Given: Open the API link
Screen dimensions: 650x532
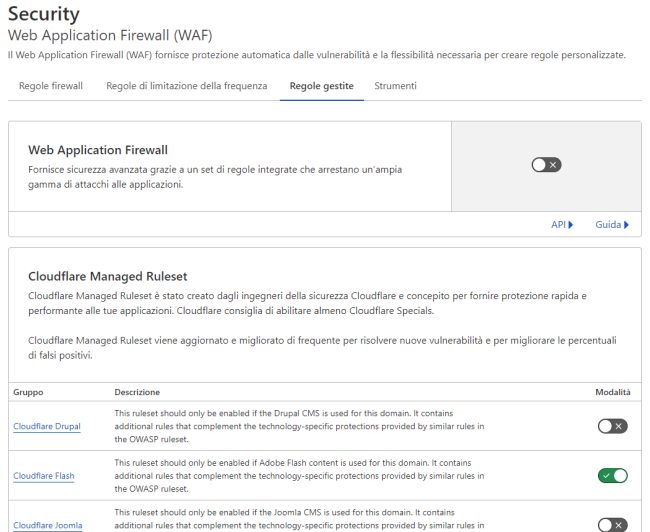Looking at the screenshot, I should pyautogui.click(x=562, y=225).
